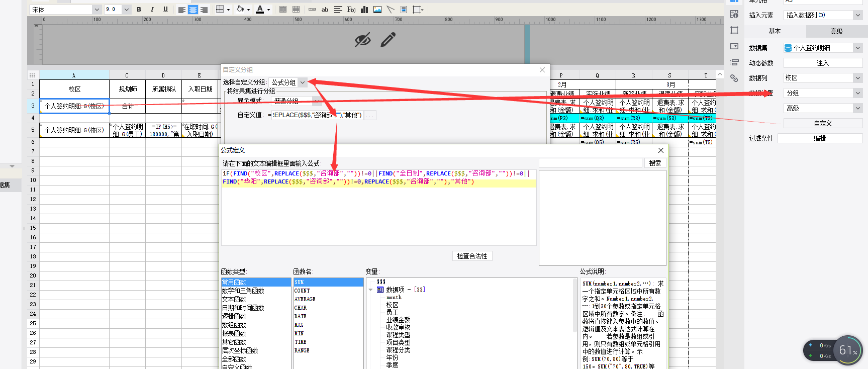Insert formula using the F(x) icon

351,10
